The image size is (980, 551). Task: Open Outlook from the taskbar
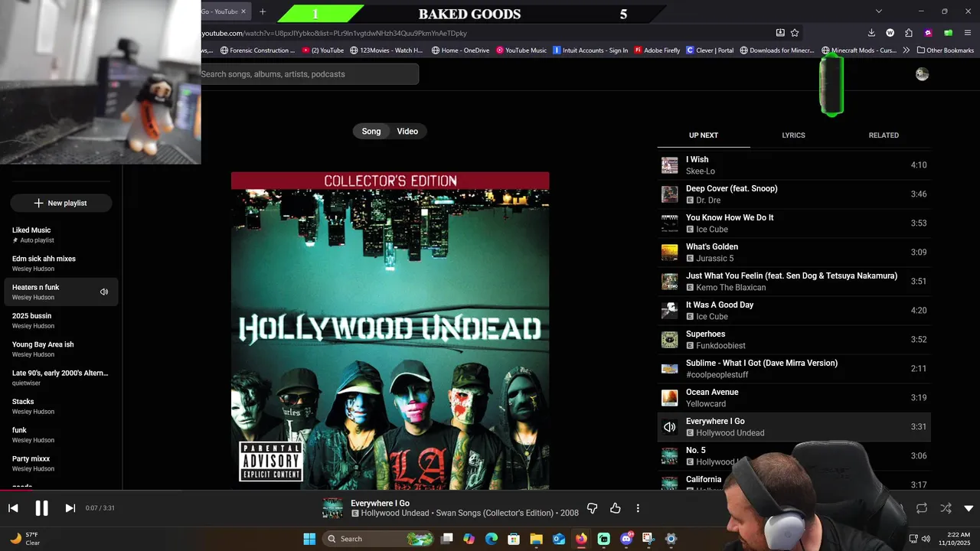pos(559,539)
